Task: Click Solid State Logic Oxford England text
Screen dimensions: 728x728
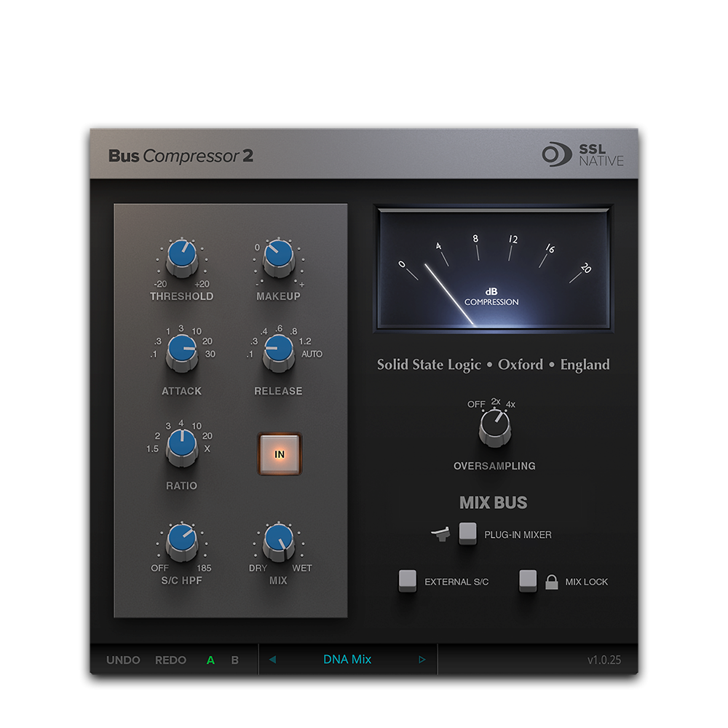Action: 493,365
